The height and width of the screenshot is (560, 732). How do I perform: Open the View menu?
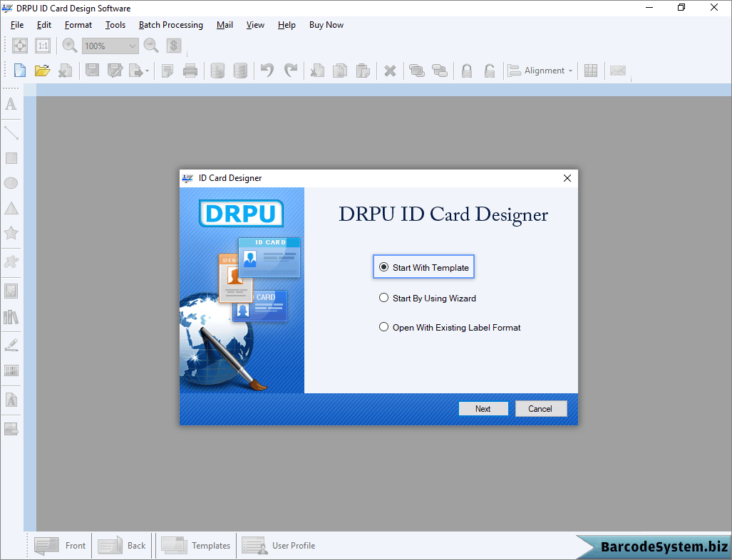click(x=255, y=25)
